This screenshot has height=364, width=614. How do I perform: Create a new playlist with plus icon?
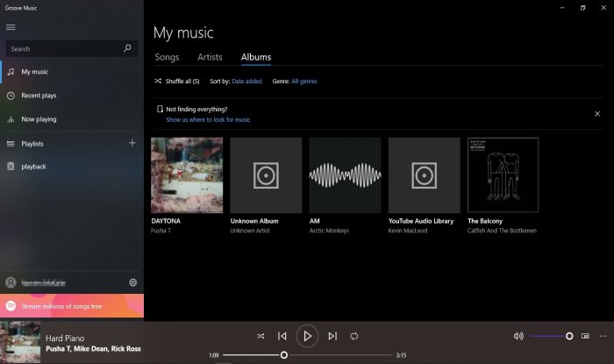point(132,143)
